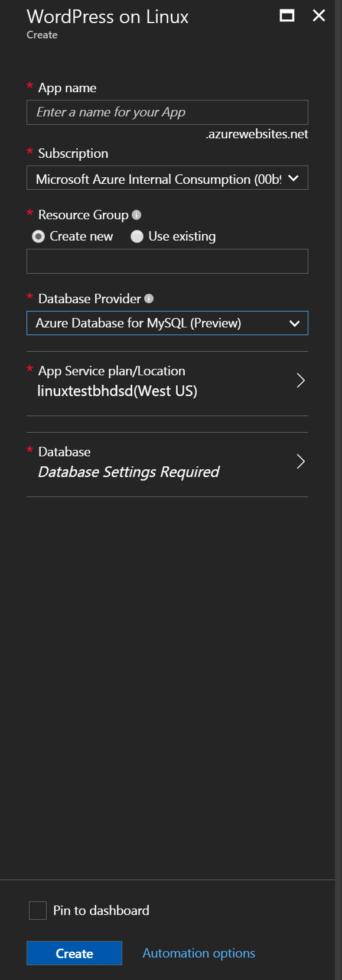Maximize the WordPress on Linux blade
Screen dimensions: 342x980
[287, 16]
